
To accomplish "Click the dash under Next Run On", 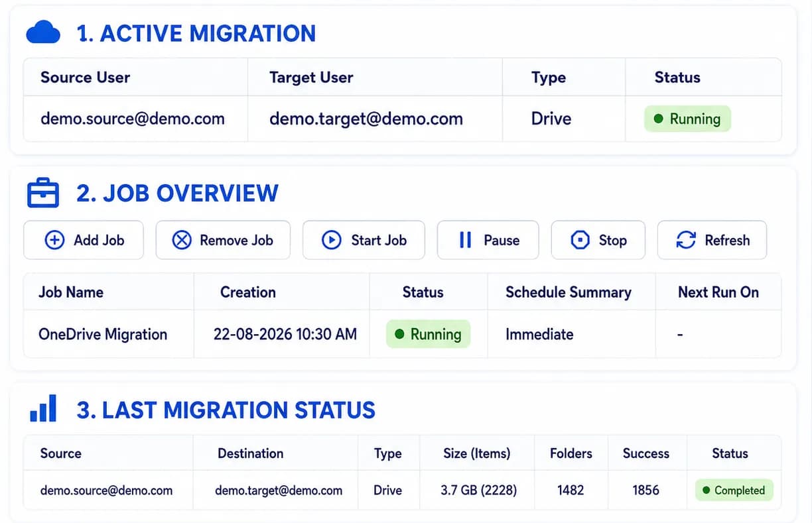I will coord(680,335).
